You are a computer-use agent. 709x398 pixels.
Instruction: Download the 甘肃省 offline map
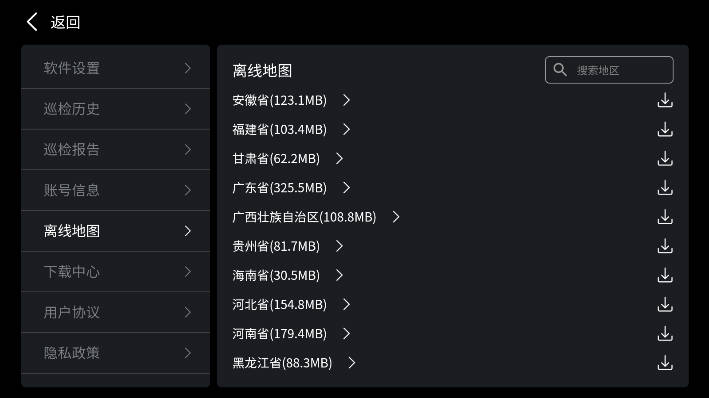665,159
